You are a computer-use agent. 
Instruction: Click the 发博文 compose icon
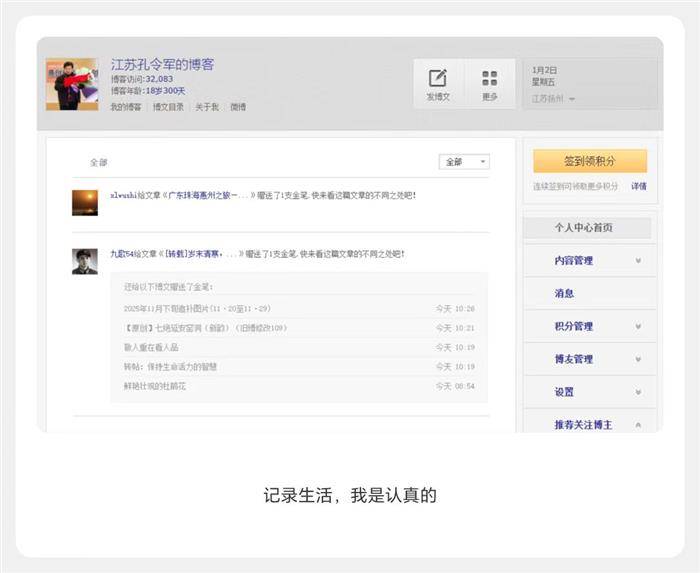click(438, 79)
